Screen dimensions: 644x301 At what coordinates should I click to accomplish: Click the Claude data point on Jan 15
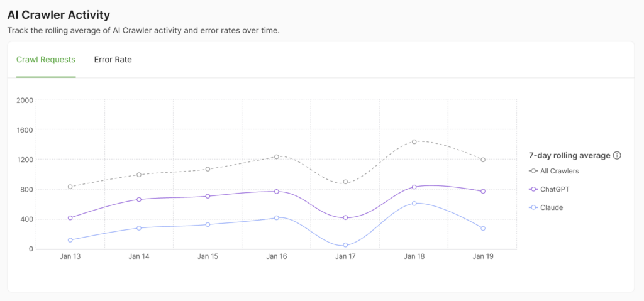pyautogui.click(x=208, y=224)
